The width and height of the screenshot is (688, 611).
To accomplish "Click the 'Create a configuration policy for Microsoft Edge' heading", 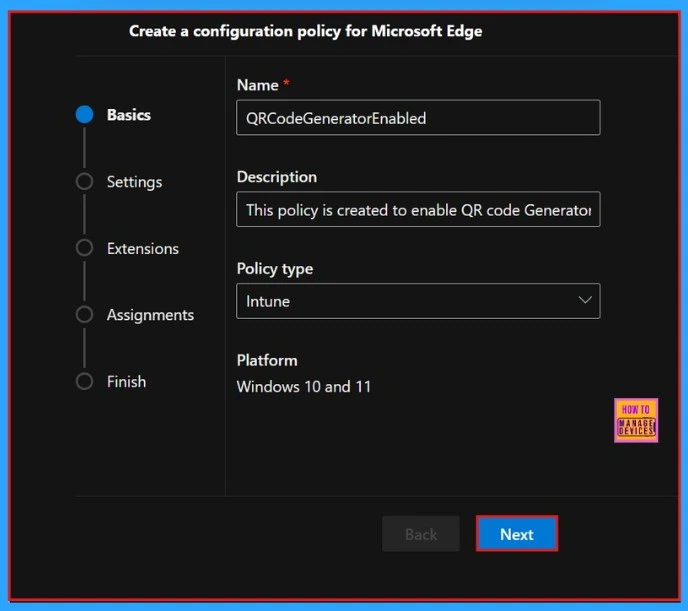I will (x=305, y=31).
